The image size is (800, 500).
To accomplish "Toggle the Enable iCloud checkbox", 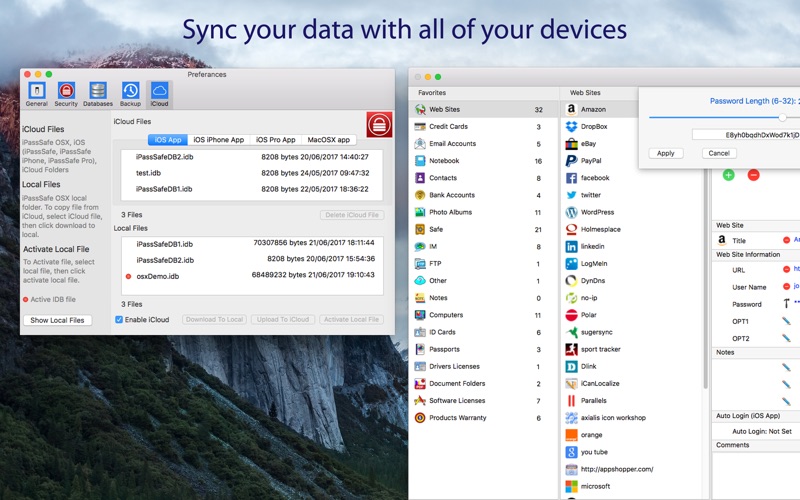I will tap(119, 319).
